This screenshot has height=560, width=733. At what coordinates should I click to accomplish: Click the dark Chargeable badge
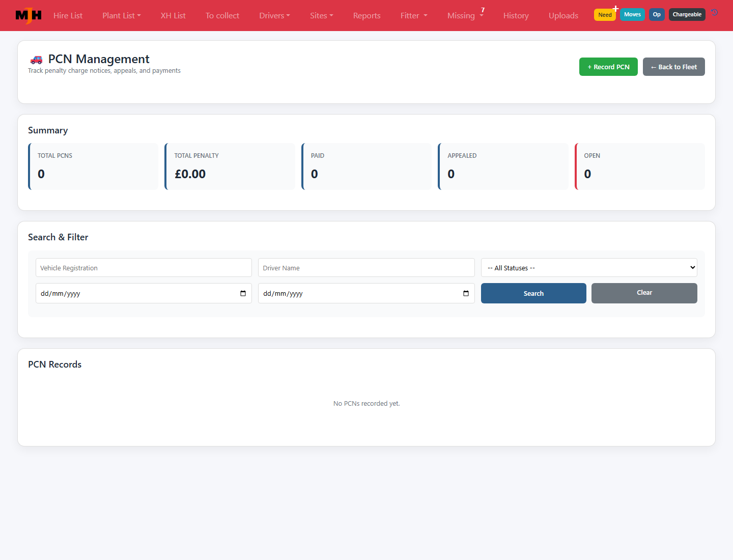[x=687, y=14]
